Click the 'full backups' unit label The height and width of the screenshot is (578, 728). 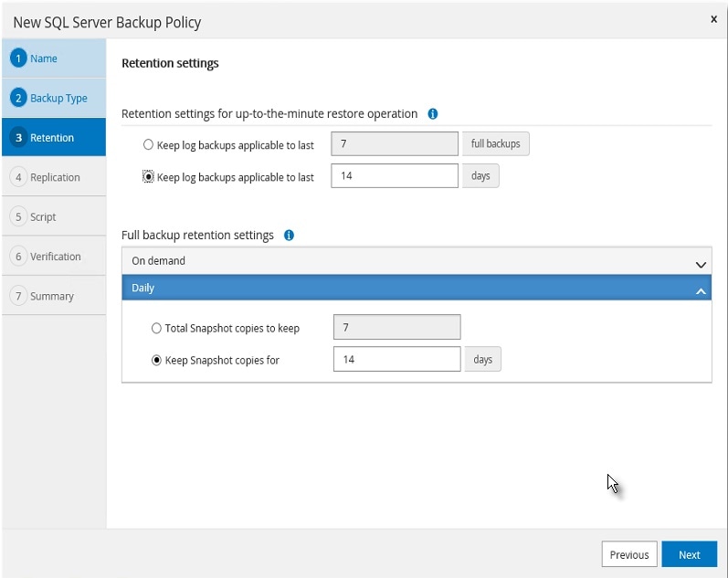[x=495, y=144]
